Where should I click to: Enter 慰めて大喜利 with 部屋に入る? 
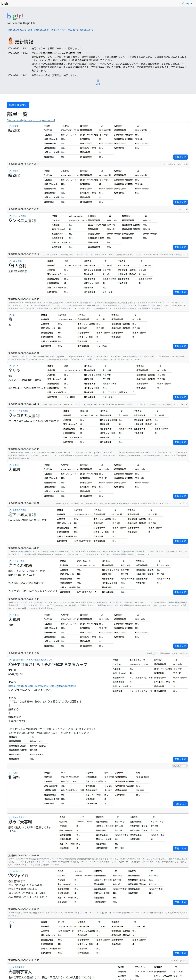180,848
